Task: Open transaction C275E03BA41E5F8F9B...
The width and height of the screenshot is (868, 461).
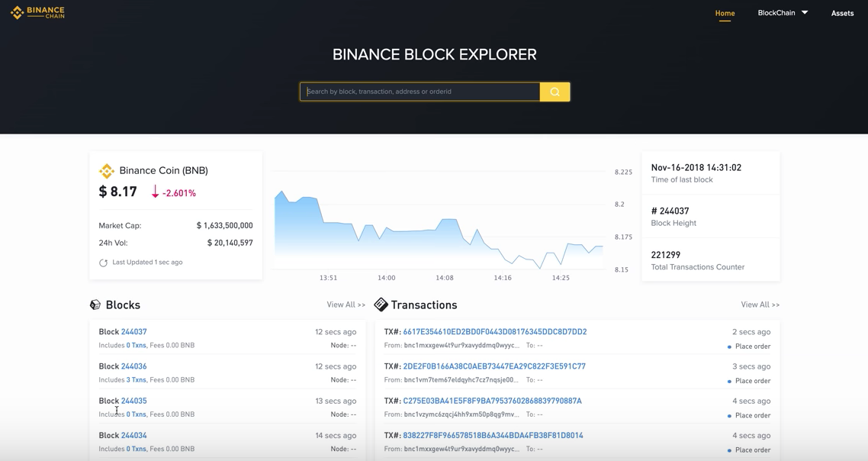Action: click(x=492, y=401)
